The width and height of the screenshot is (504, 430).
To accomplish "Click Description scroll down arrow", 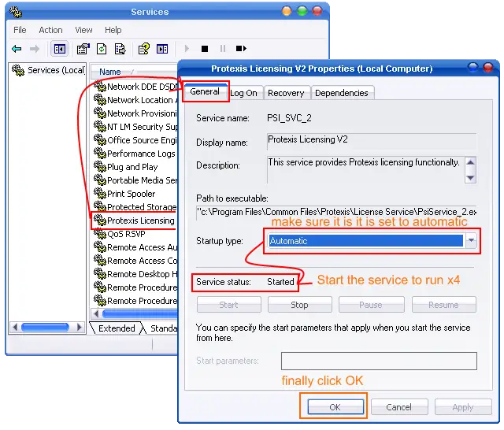I will 470,178.
